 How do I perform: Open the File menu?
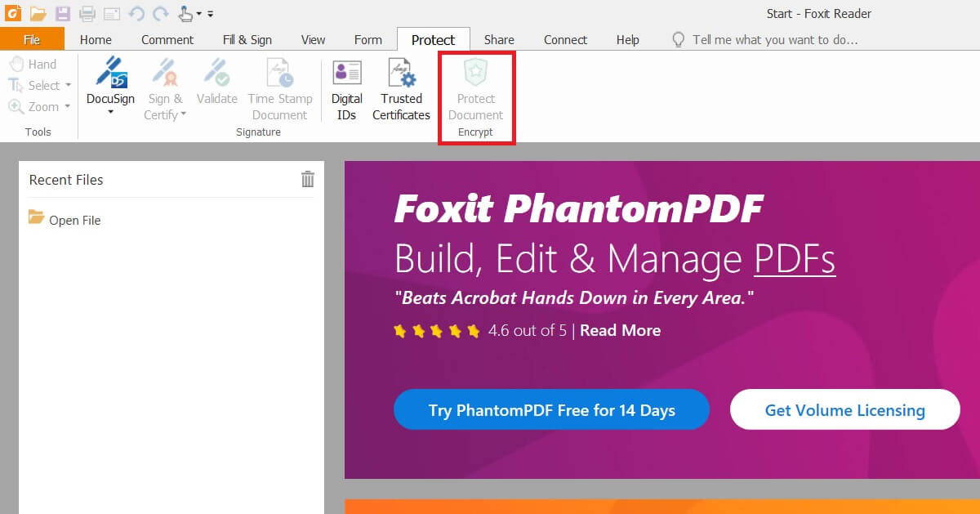pyautogui.click(x=32, y=38)
